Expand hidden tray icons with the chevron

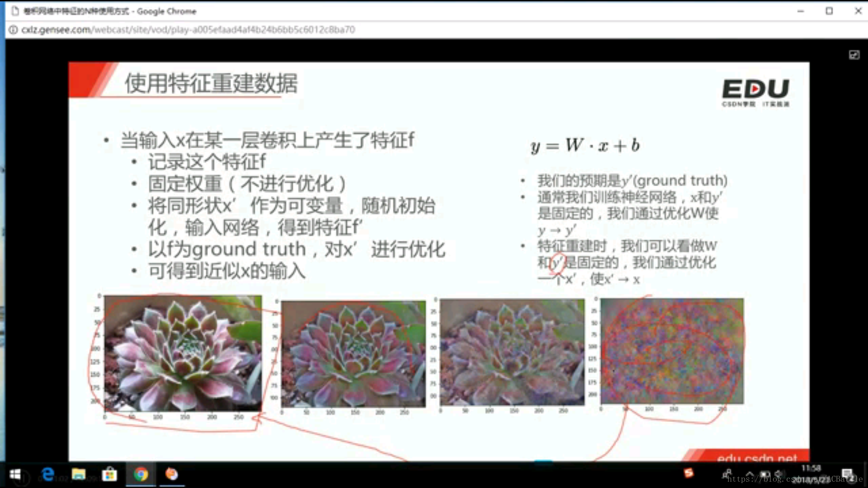tap(750, 474)
